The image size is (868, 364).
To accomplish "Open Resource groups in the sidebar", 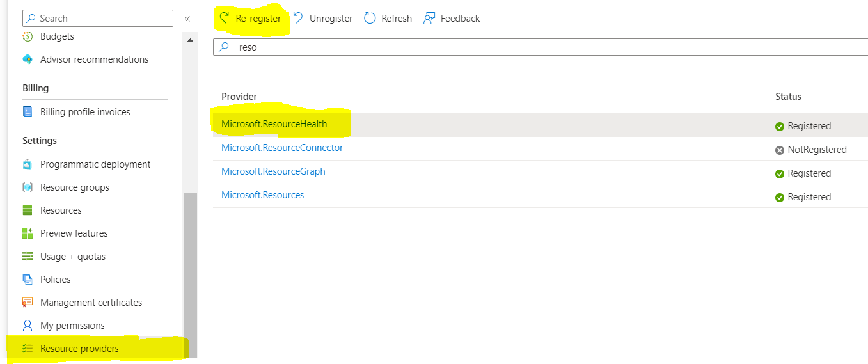I will [x=75, y=187].
